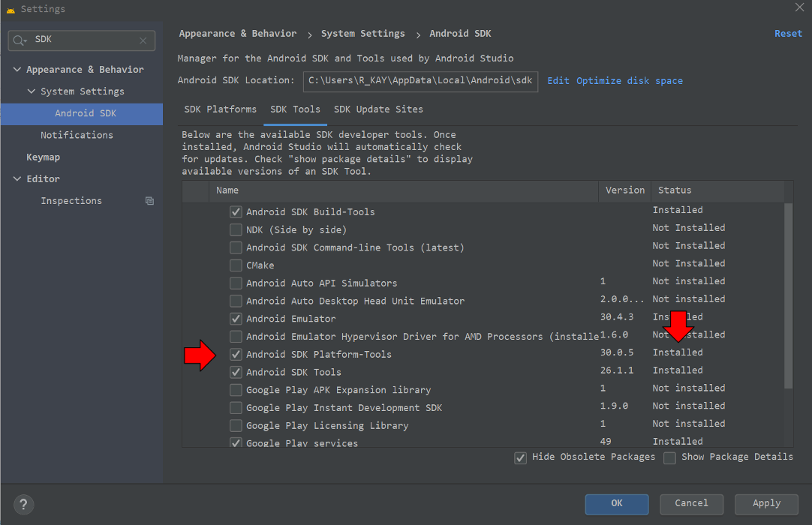Click the search magnifier icon

(x=20, y=40)
